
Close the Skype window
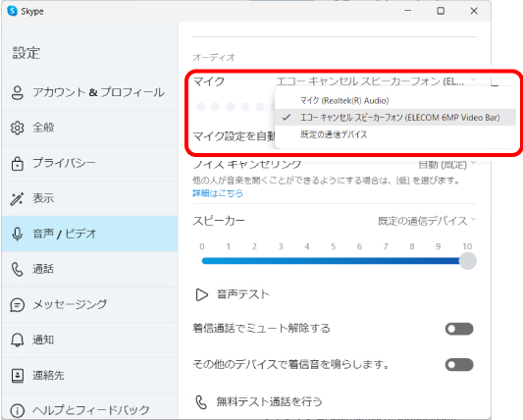[474, 11]
